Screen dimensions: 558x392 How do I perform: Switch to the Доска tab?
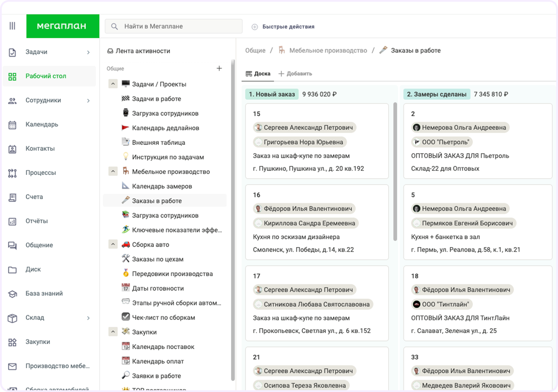pos(258,73)
